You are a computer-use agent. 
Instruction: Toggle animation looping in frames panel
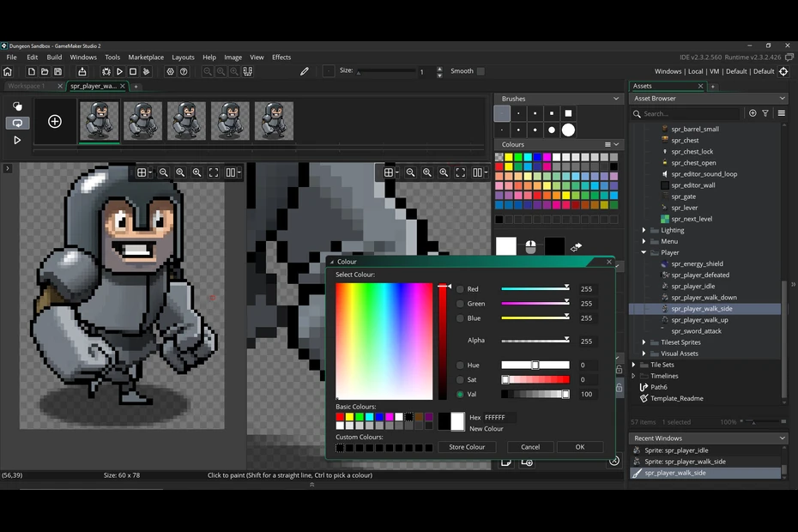coord(17,124)
